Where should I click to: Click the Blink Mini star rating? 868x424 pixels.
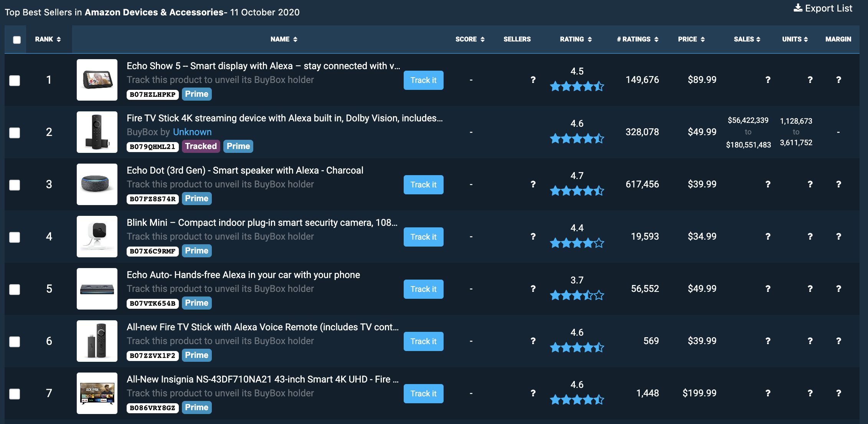pos(577,243)
